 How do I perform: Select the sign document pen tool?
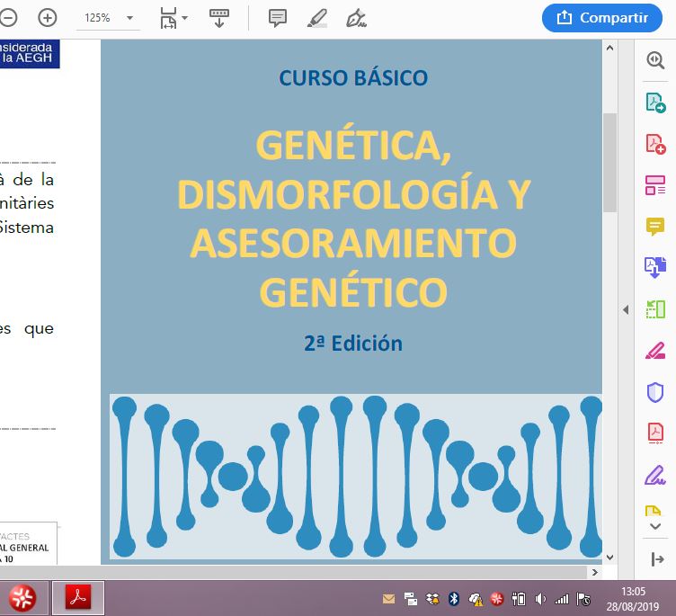(x=356, y=18)
